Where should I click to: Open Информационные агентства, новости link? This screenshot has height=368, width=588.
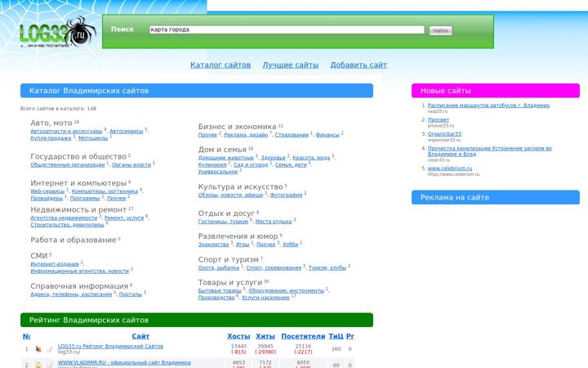(x=80, y=271)
